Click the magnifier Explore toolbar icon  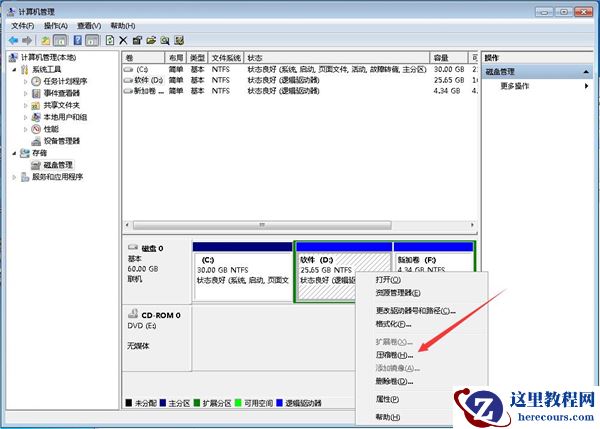click(165, 40)
